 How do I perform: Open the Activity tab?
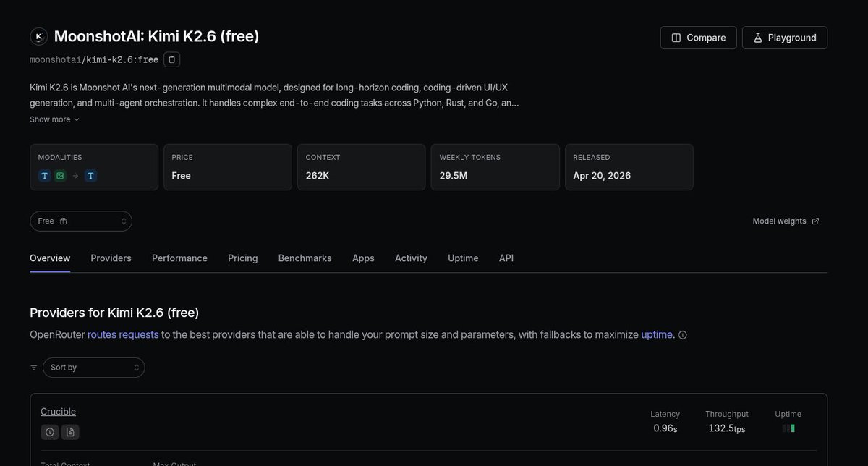tap(411, 258)
